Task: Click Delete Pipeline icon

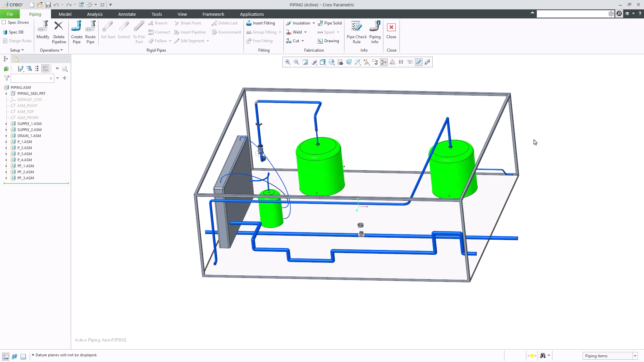Action: pyautogui.click(x=59, y=32)
